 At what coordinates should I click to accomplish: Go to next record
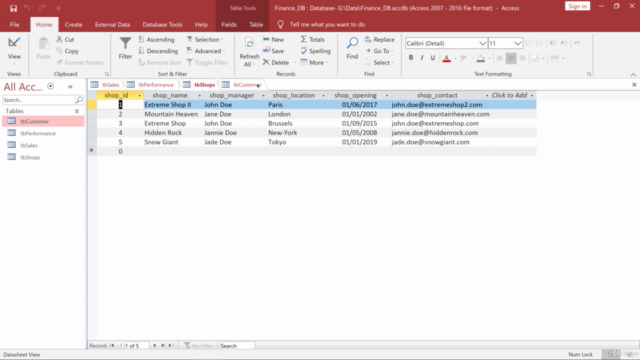(155, 346)
